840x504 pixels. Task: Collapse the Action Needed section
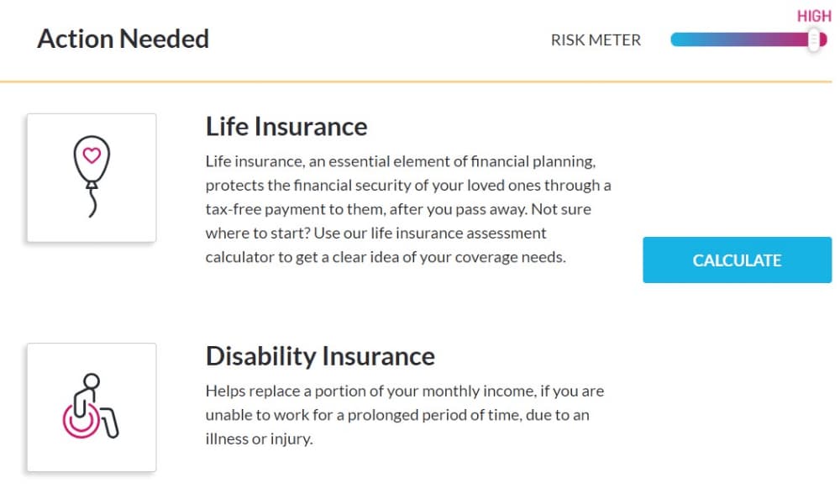point(123,38)
